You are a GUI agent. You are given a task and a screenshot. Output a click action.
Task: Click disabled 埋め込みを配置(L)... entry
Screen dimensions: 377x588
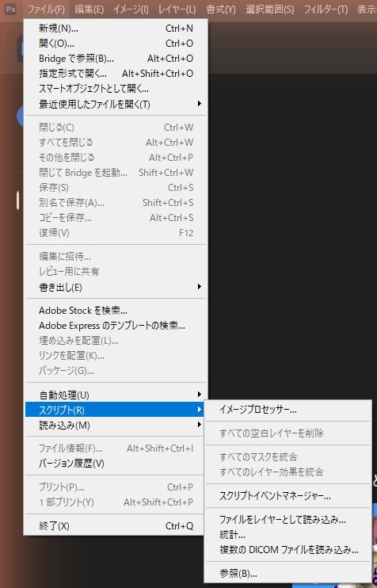coord(116,341)
